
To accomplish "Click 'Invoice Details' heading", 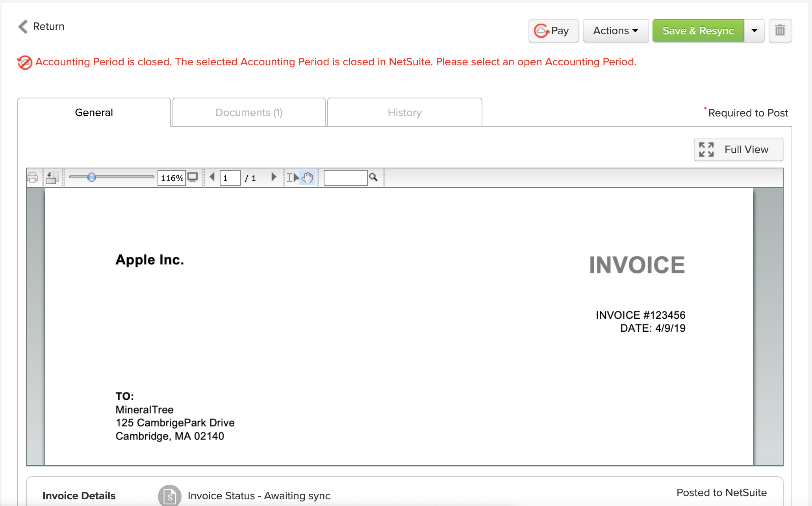I will 79,496.
